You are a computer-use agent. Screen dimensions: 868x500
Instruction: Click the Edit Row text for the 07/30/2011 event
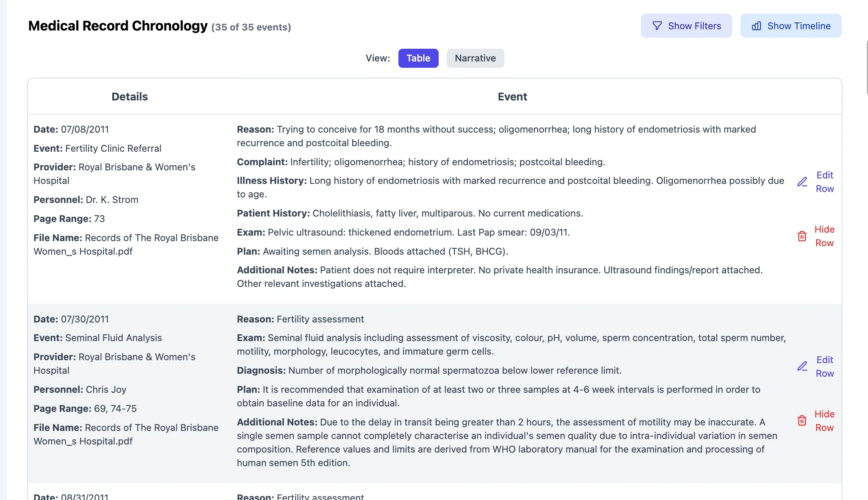pos(825,367)
